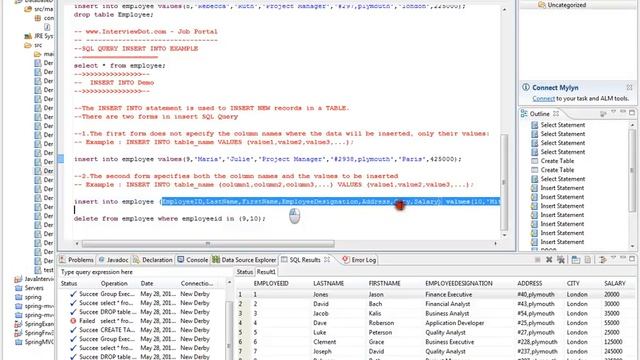Remove the current result in SQL Results toolbar
Image resolution: width=640 pixels, height=360 pixels.
(549, 260)
